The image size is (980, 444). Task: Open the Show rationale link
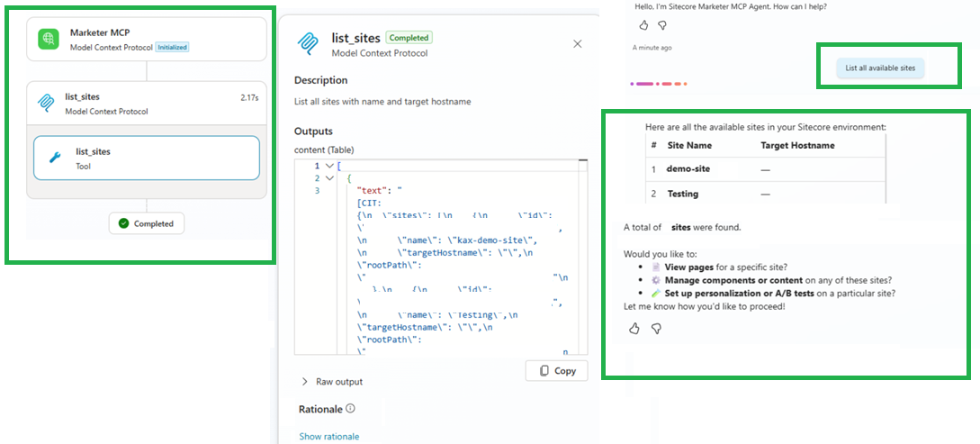click(x=328, y=437)
